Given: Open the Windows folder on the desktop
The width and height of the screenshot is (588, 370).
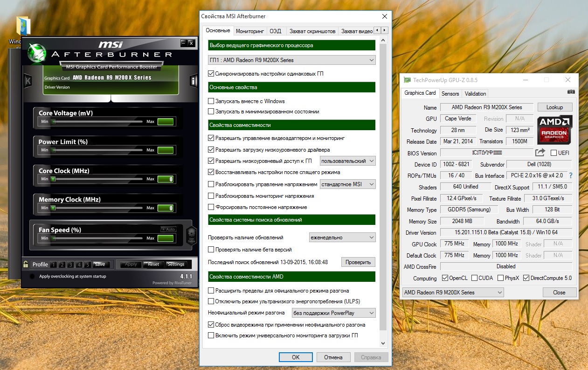Looking at the screenshot, I should point(22,26).
